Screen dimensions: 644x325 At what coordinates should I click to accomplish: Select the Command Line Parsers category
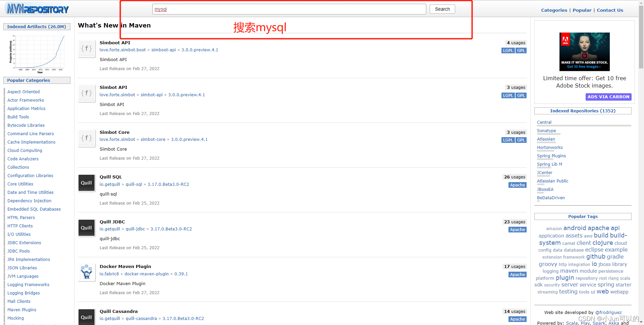31,133
